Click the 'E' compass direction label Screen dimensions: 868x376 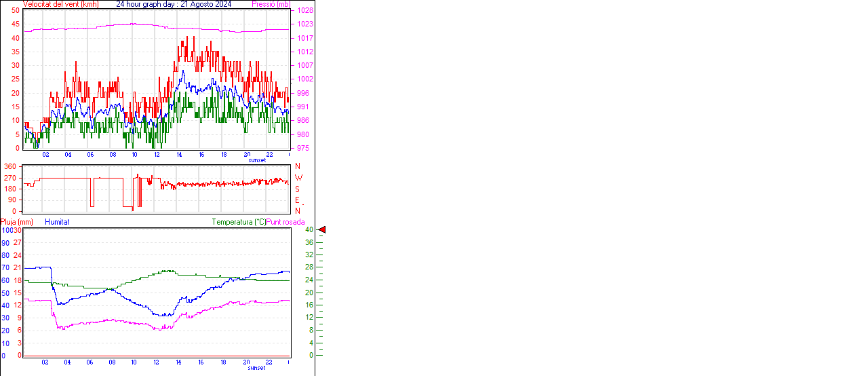point(298,200)
